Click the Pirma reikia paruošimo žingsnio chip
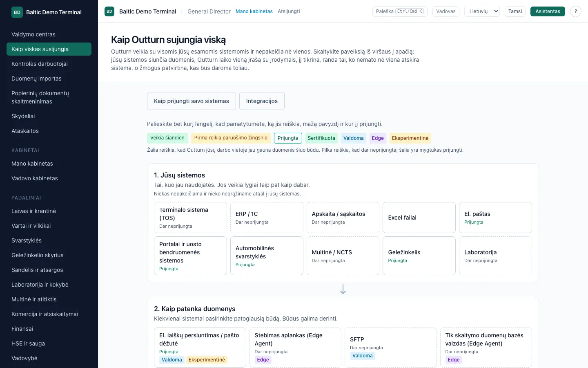This screenshot has height=368, width=588. [231, 138]
